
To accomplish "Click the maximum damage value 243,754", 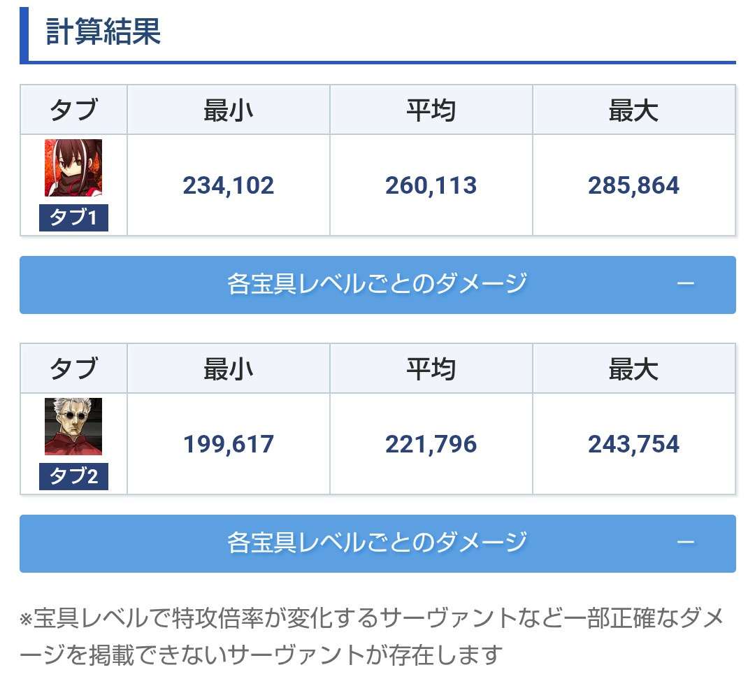I will pyautogui.click(x=633, y=444).
